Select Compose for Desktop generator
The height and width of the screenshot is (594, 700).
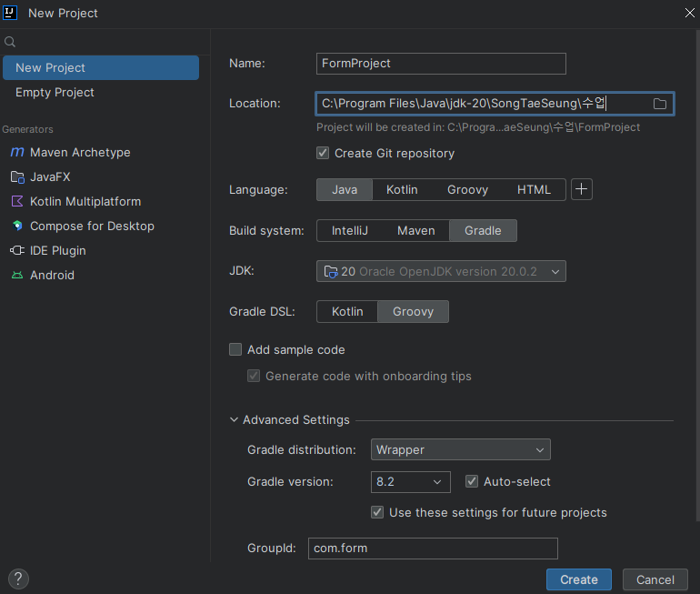coord(101,226)
